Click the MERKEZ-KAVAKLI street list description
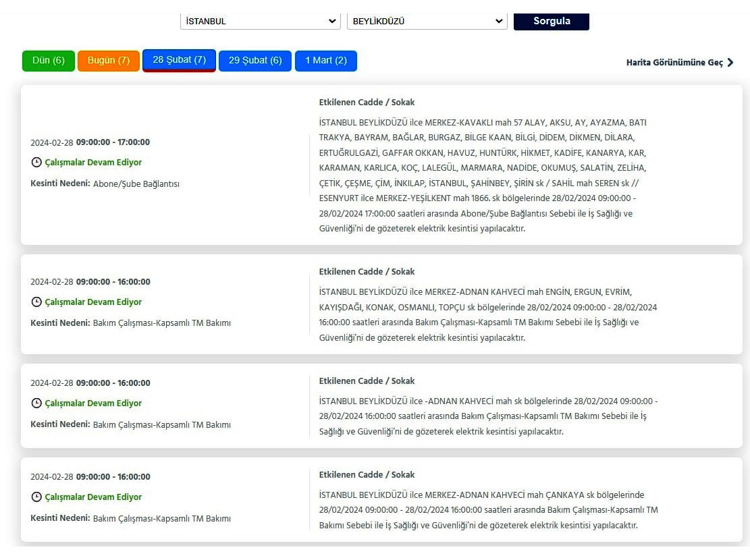This screenshot has height=560, width=750. point(482,175)
